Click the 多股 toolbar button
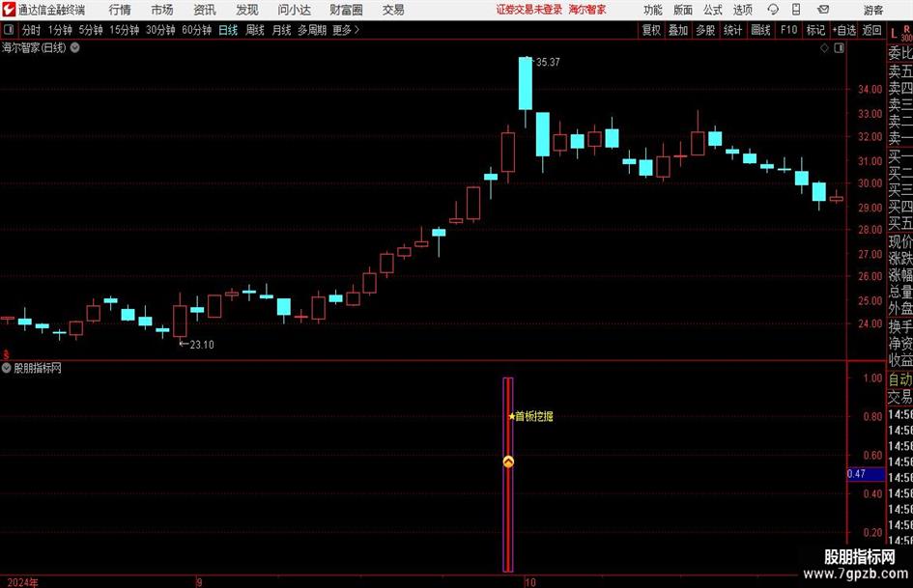This screenshot has height=588, width=913. (x=705, y=30)
